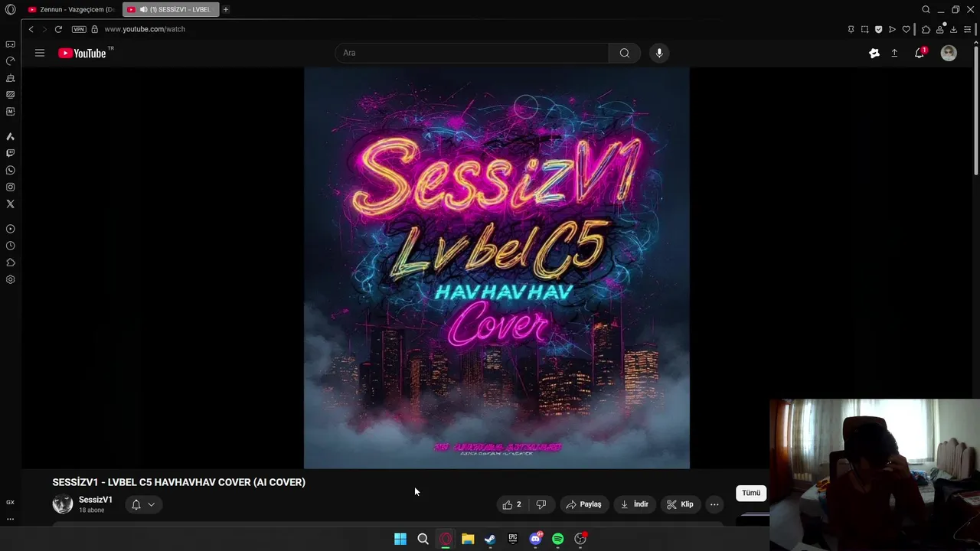Toggle the VPN badge in address bar
Screen dimensions: 980x551
point(79,29)
